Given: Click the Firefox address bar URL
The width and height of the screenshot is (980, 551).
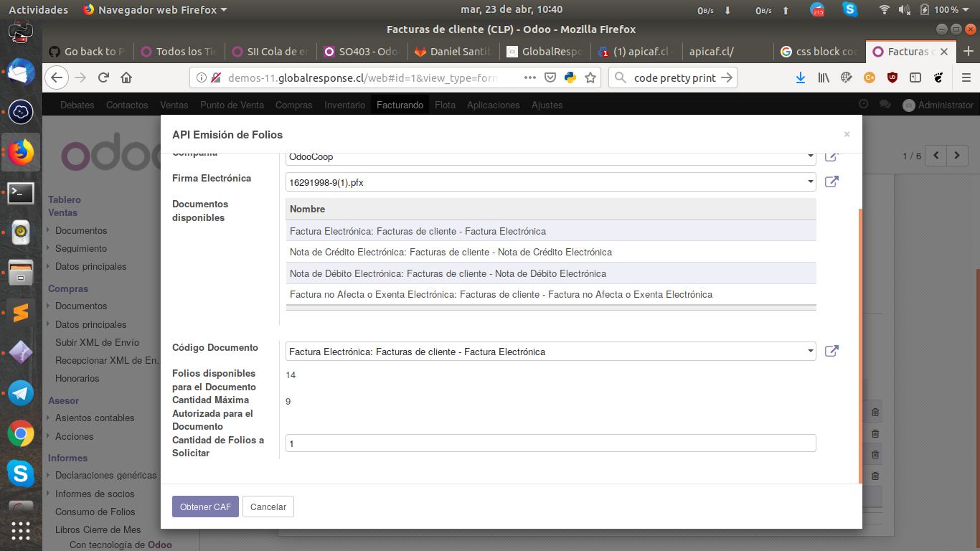Looking at the screenshot, I should pos(362,77).
